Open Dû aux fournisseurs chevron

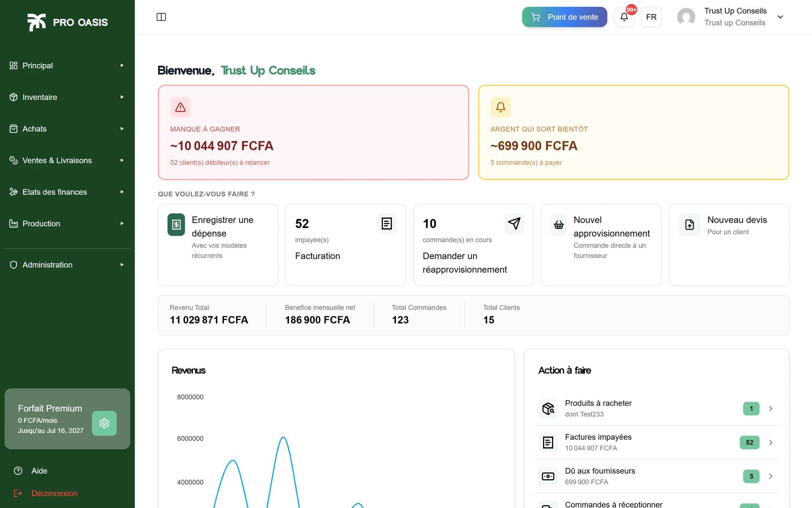771,476
